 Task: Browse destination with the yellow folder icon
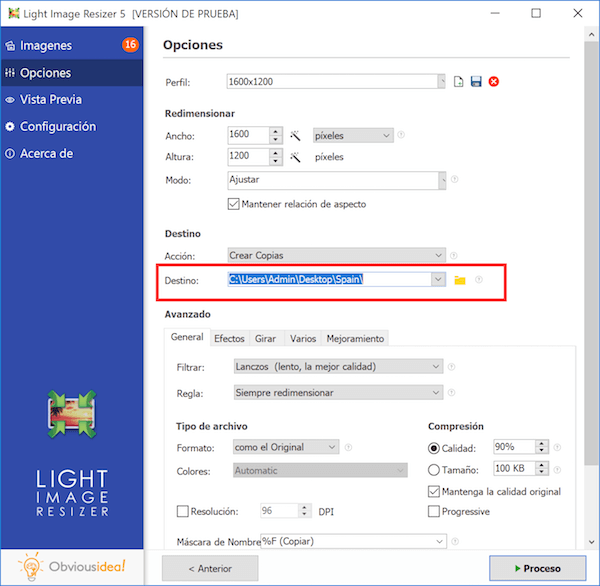coord(460,280)
